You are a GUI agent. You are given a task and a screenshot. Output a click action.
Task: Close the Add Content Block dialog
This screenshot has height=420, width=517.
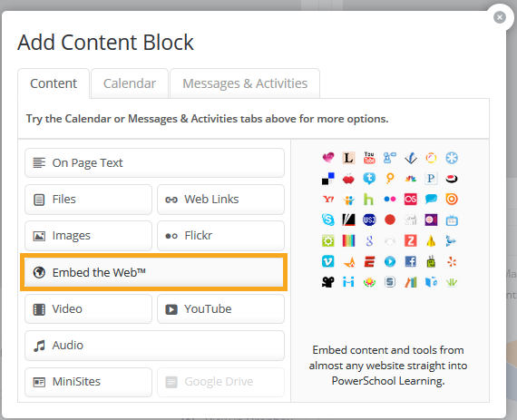[500, 17]
